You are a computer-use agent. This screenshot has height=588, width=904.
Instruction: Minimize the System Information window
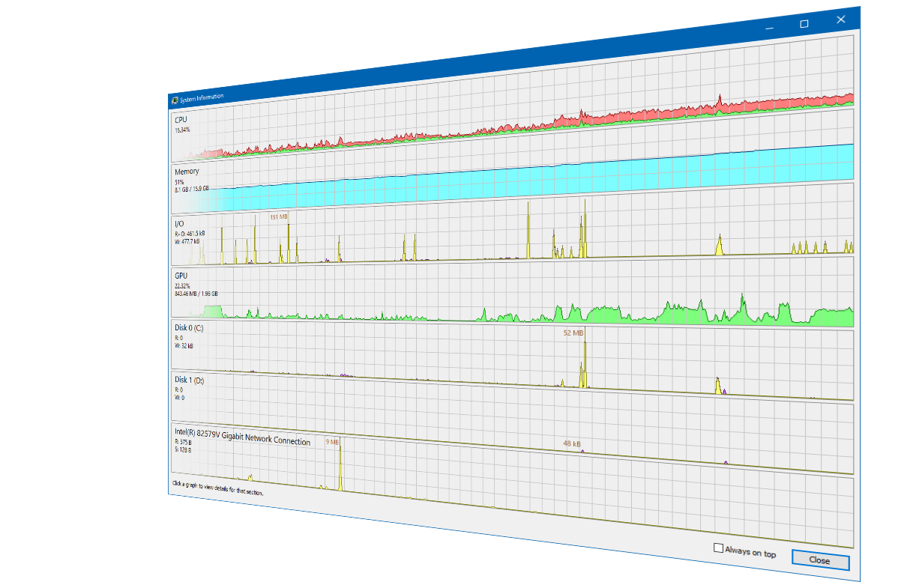(x=770, y=28)
